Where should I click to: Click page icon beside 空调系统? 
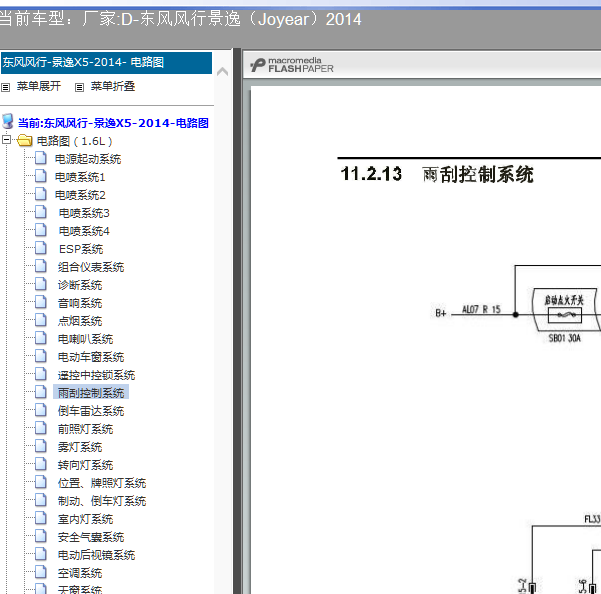click(x=41, y=572)
